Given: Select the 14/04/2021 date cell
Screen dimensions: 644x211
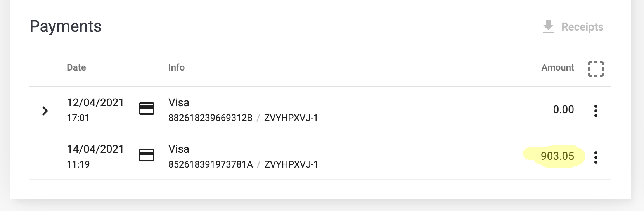Looking at the screenshot, I should click(x=95, y=149).
